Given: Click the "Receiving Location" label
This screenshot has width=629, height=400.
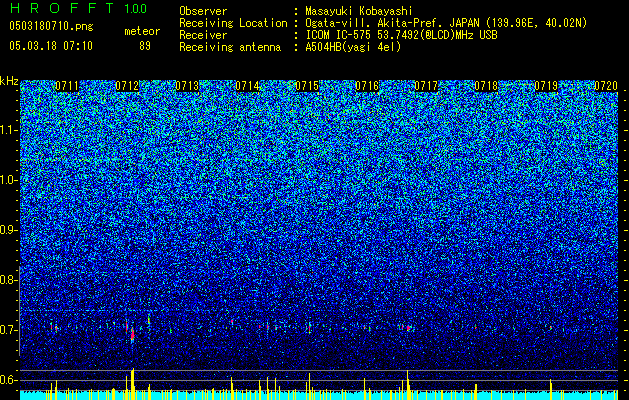Looking at the screenshot, I should tap(233, 23).
